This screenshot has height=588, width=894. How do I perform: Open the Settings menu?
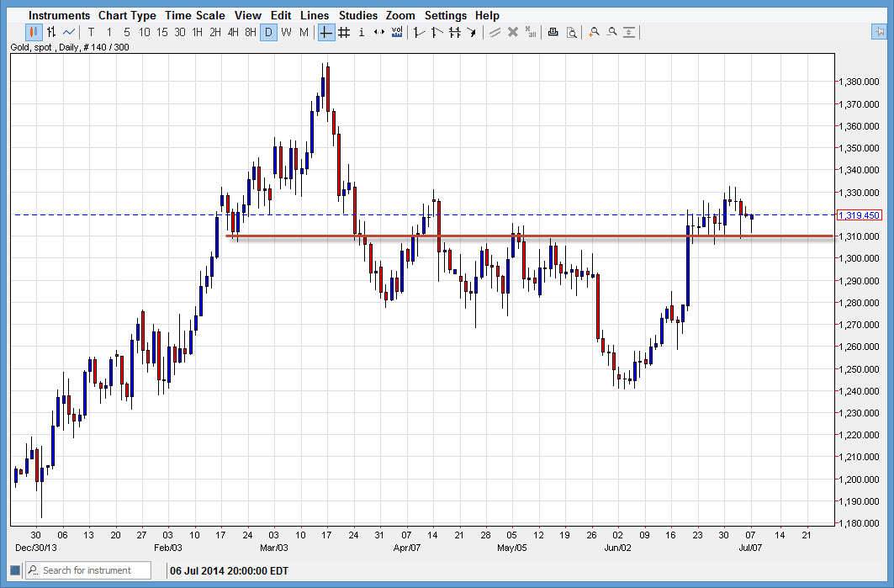click(x=445, y=15)
